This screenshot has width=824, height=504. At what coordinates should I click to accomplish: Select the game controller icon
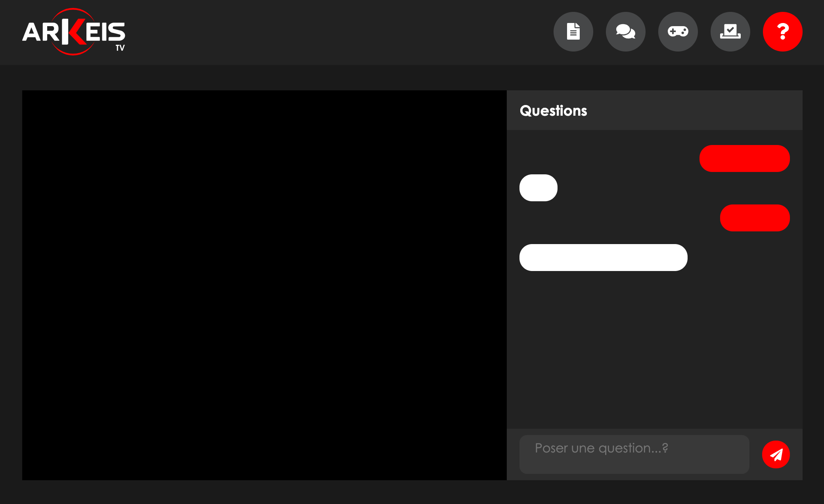pyautogui.click(x=678, y=32)
